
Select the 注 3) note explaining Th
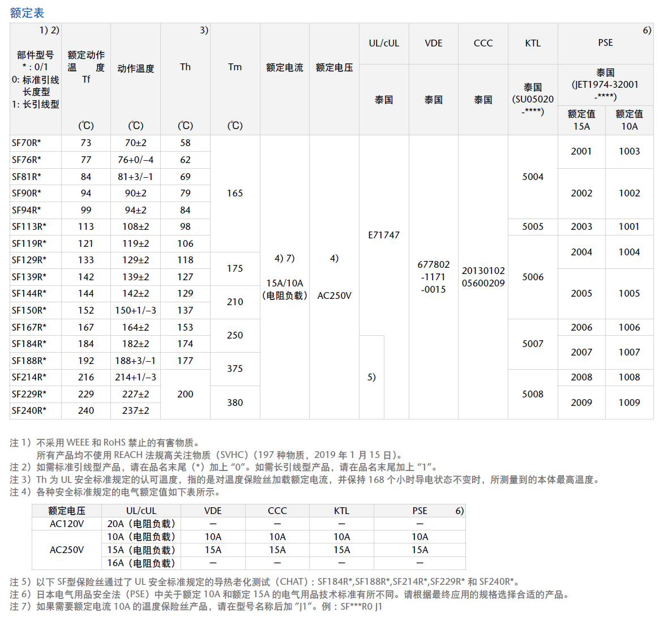click(305, 480)
